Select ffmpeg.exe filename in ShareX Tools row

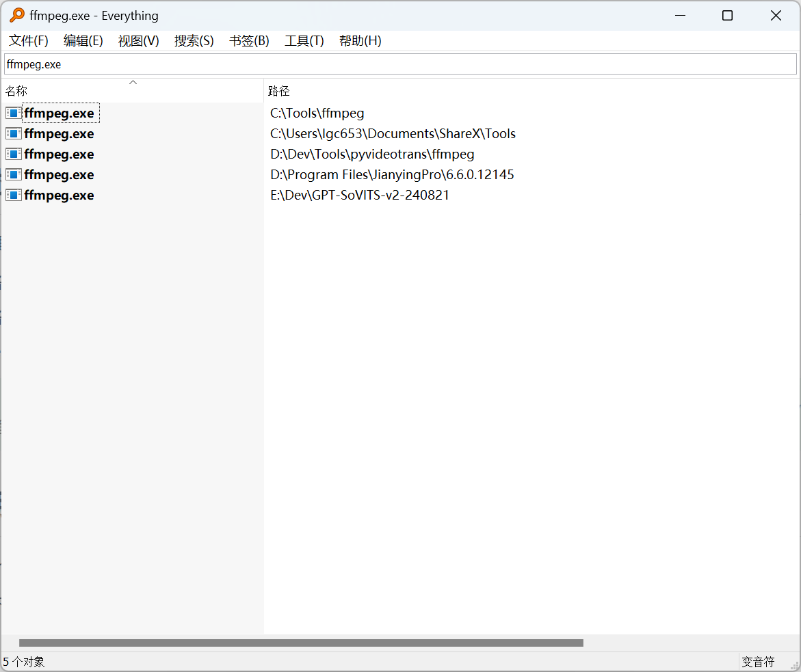pos(60,133)
